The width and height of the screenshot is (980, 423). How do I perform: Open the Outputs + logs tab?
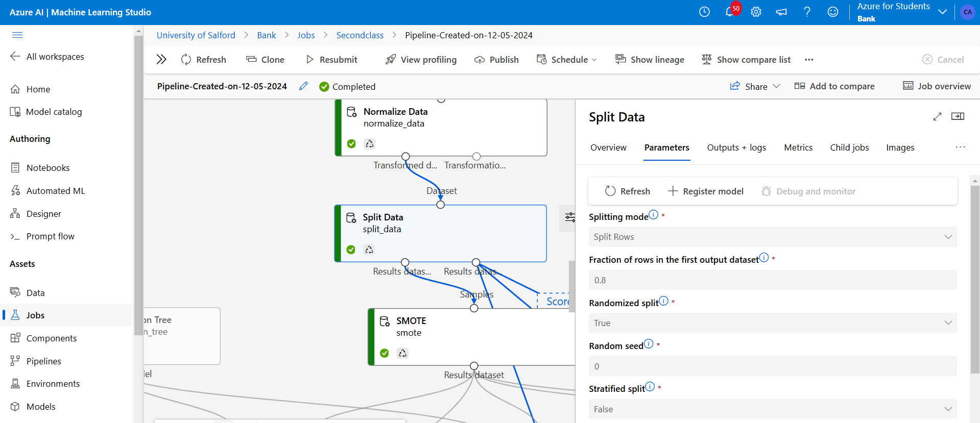736,147
